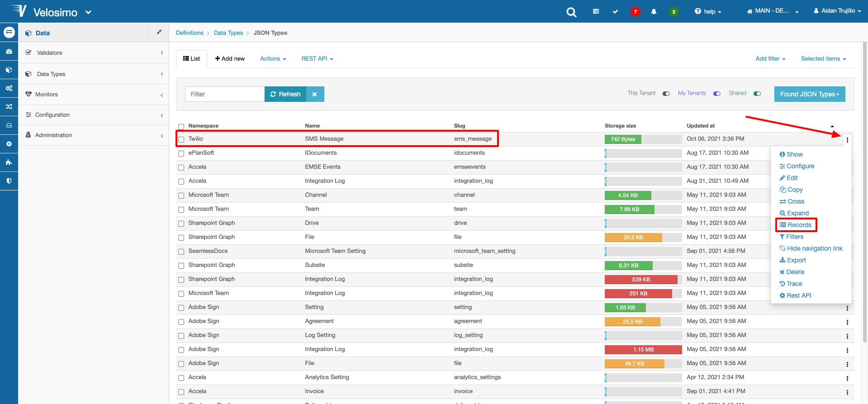Choose Records from the context menu
The height and width of the screenshot is (404, 868).
(x=796, y=225)
